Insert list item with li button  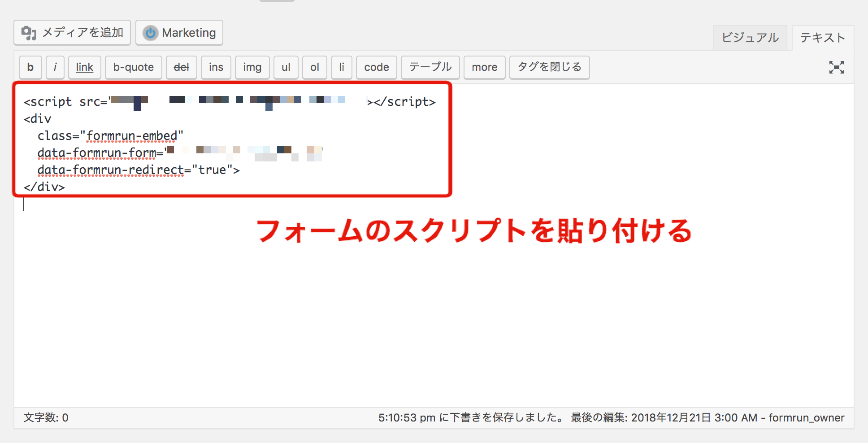click(x=342, y=67)
